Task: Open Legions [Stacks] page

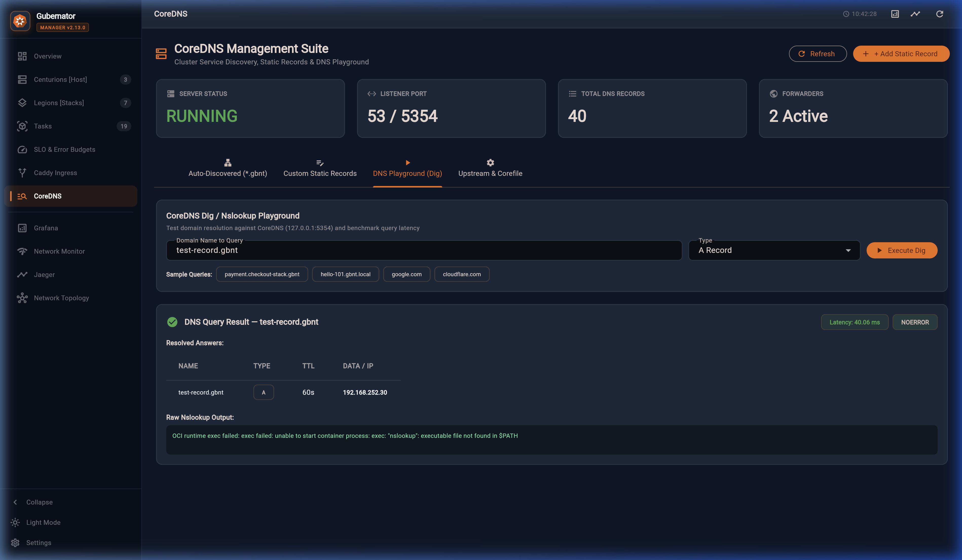Action: pos(71,103)
